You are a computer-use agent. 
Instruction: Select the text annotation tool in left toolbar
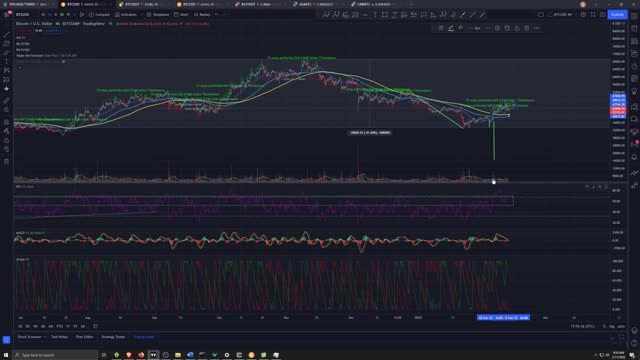click(x=7, y=61)
